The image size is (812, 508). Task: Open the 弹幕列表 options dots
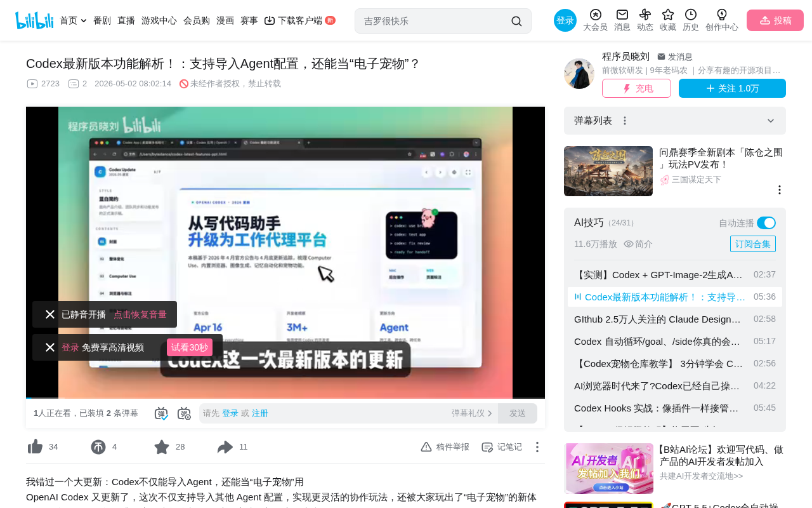pyautogui.click(x=625, y=121)
